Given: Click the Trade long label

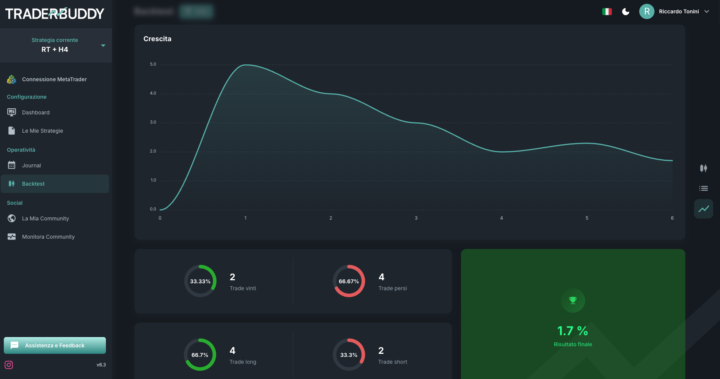Looking at the screenshot, I should (243, 362).
